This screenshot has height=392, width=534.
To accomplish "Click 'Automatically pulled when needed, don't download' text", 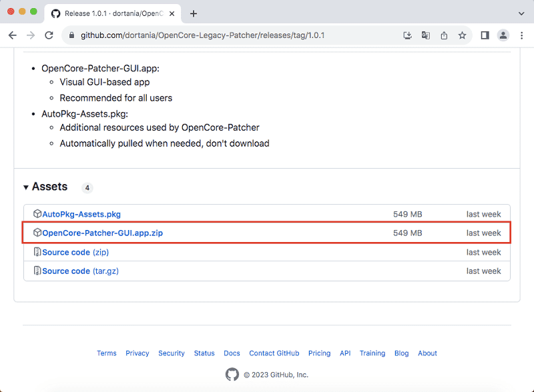I will click(x=164, y=143).
